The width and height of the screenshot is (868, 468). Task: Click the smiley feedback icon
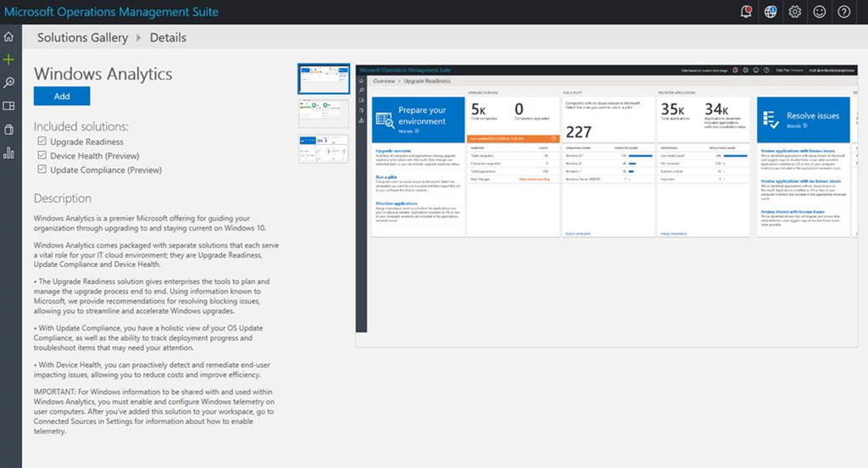(x=820, y=12)
